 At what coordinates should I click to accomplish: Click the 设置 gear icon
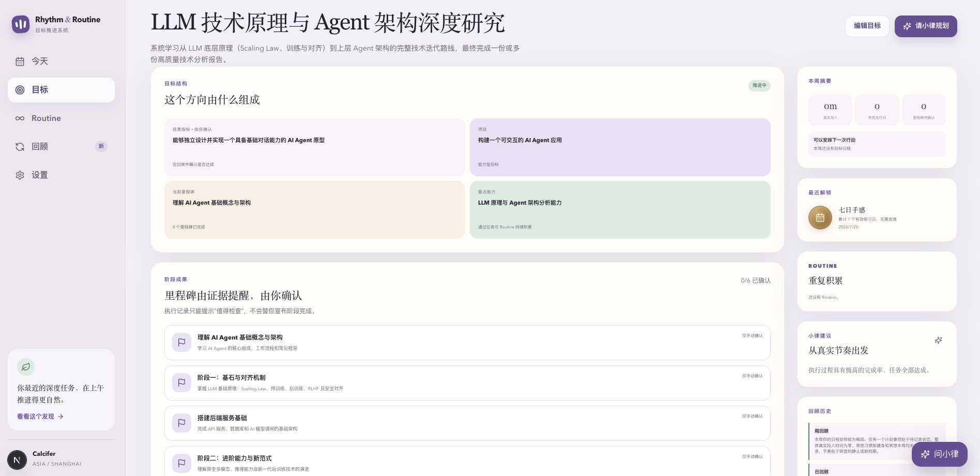(20, 175)
